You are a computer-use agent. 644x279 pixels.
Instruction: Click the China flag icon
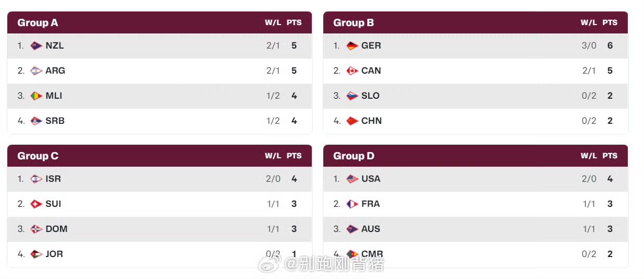[352, 121]
